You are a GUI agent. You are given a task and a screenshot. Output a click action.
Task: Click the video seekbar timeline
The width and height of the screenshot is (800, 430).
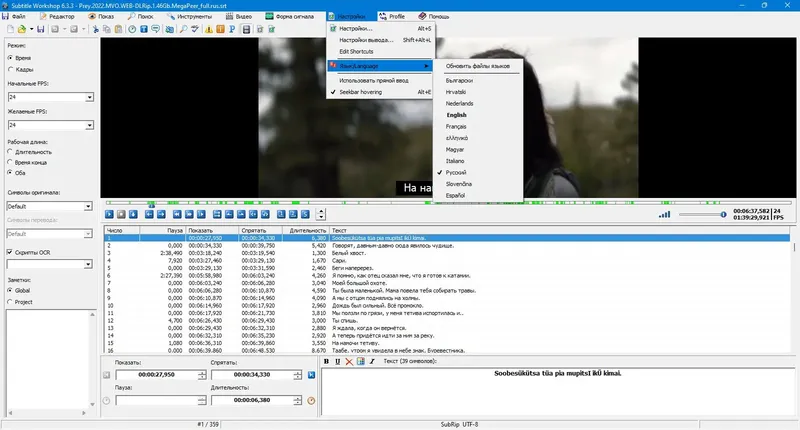[x=448, y=203]
